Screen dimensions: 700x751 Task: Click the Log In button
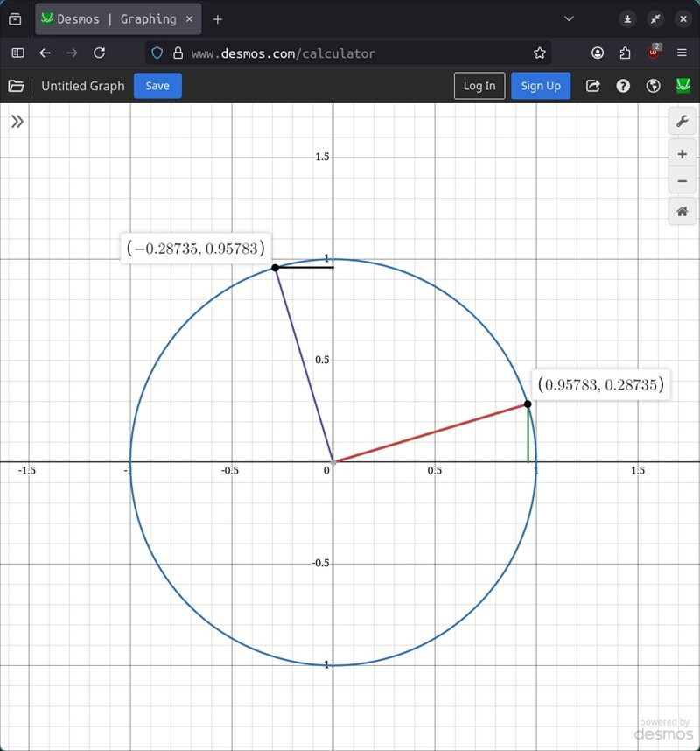tap(479, 86)
